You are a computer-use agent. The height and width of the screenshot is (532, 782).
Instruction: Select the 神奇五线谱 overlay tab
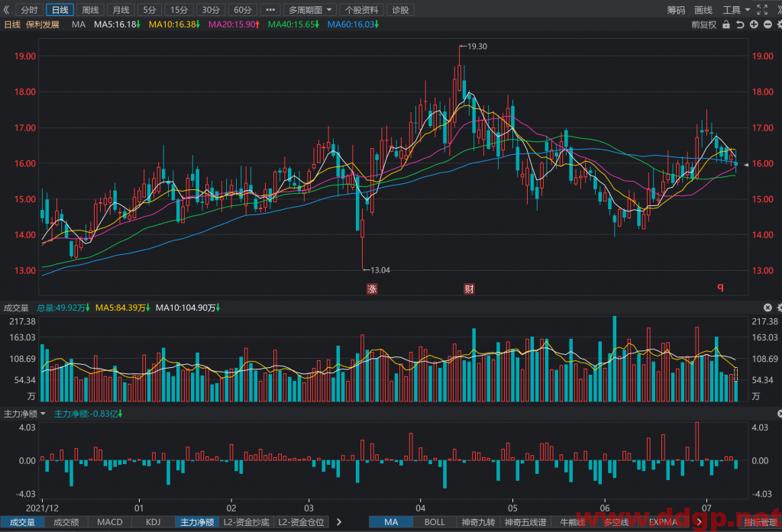tap(525, 522)
